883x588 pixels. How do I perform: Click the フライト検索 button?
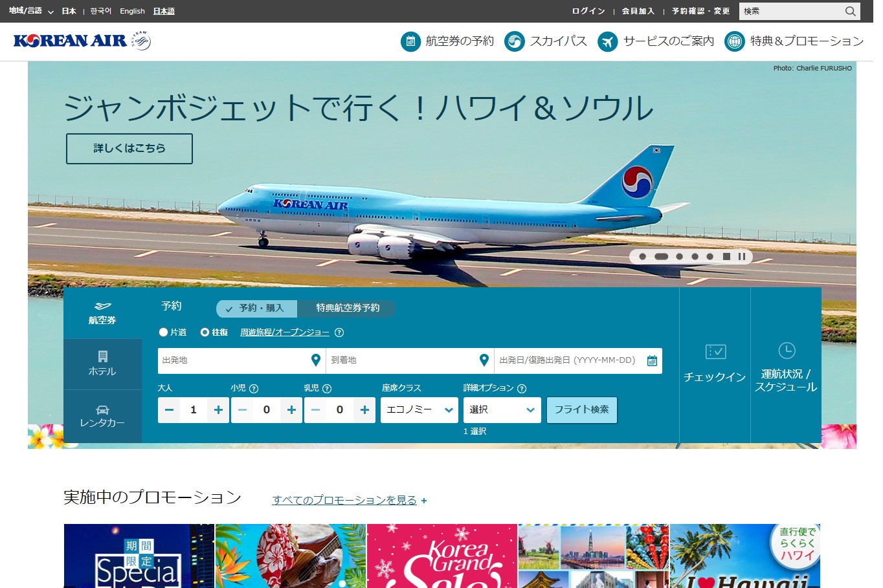pyautogui.click(x=582, y=410)
